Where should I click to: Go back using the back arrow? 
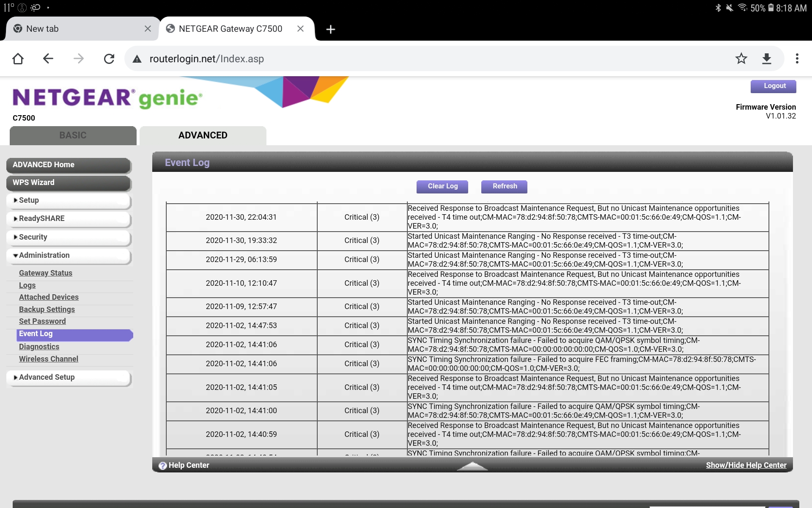pos(48,58)
